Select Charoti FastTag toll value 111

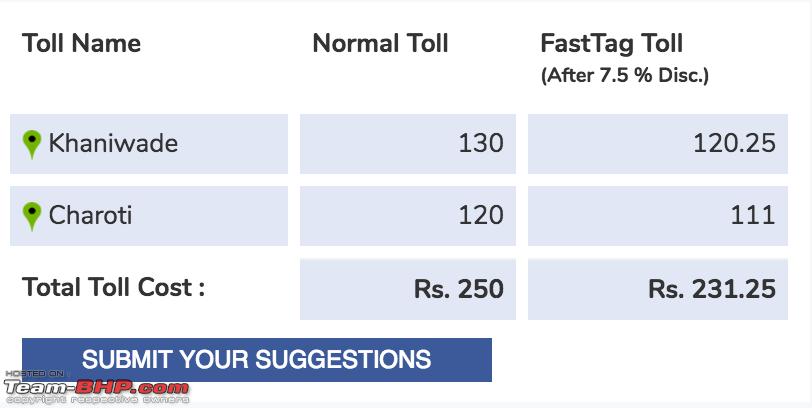753,215
